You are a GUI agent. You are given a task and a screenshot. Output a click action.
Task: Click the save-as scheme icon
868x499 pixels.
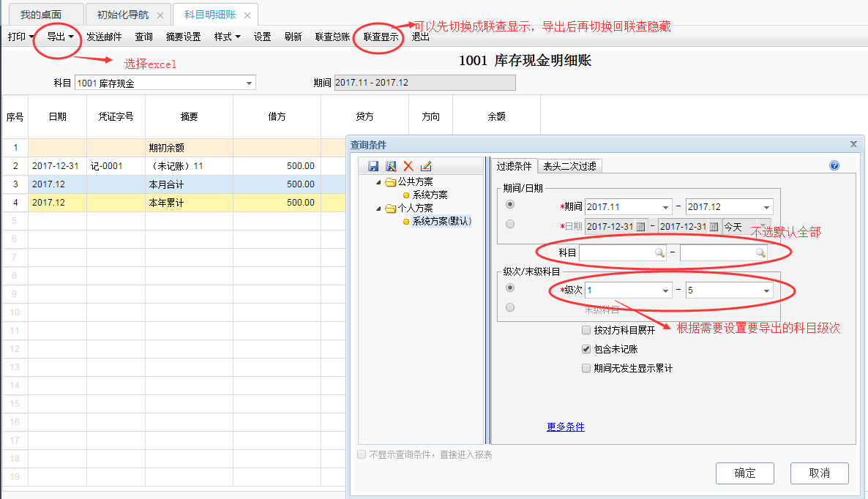[391, 166]
